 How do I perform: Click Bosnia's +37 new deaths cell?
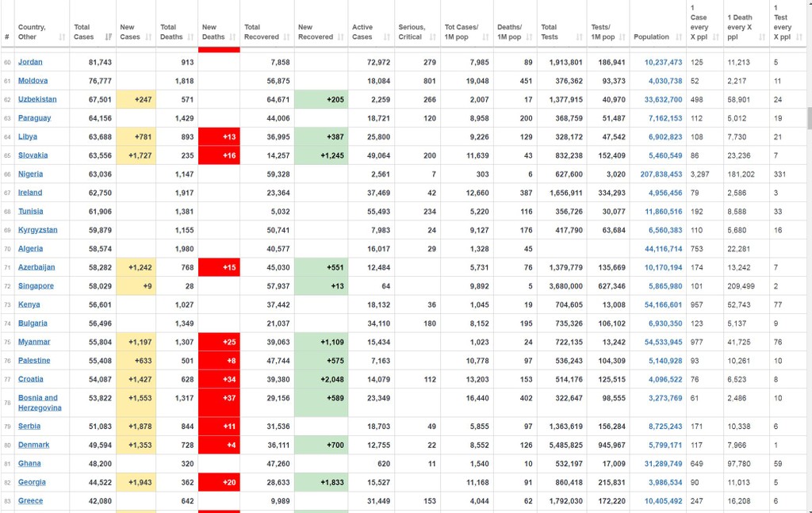219,403
